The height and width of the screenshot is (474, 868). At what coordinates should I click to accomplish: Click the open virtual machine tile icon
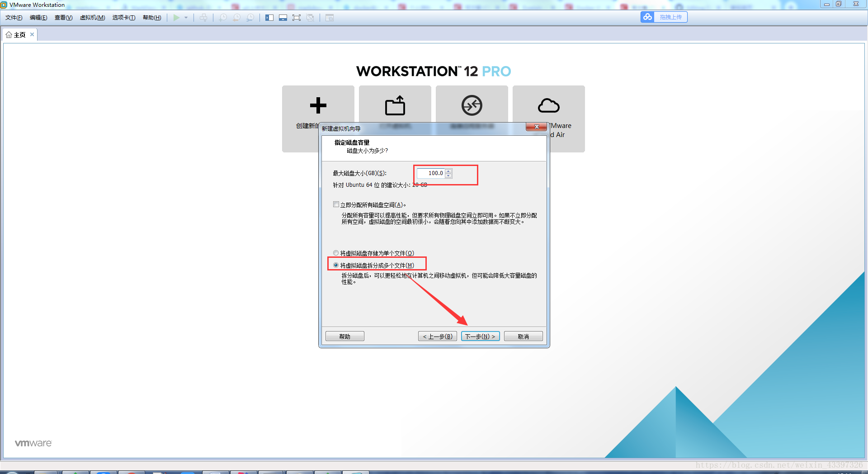pos(395,105)
